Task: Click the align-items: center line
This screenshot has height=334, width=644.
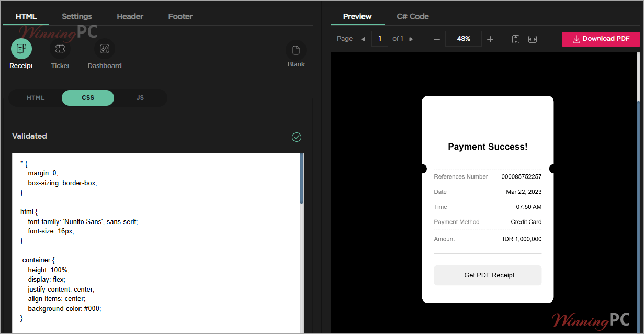Action: pos(57,298)
